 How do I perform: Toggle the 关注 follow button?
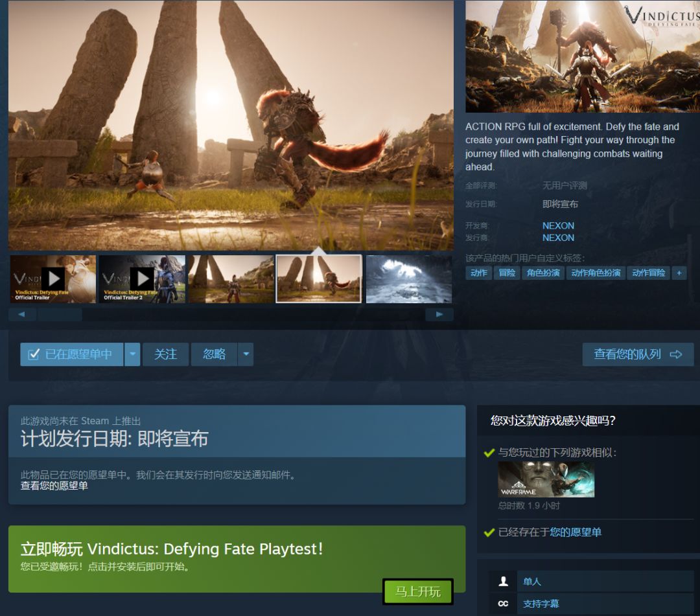pyautogui.click(x=166, y=354)
